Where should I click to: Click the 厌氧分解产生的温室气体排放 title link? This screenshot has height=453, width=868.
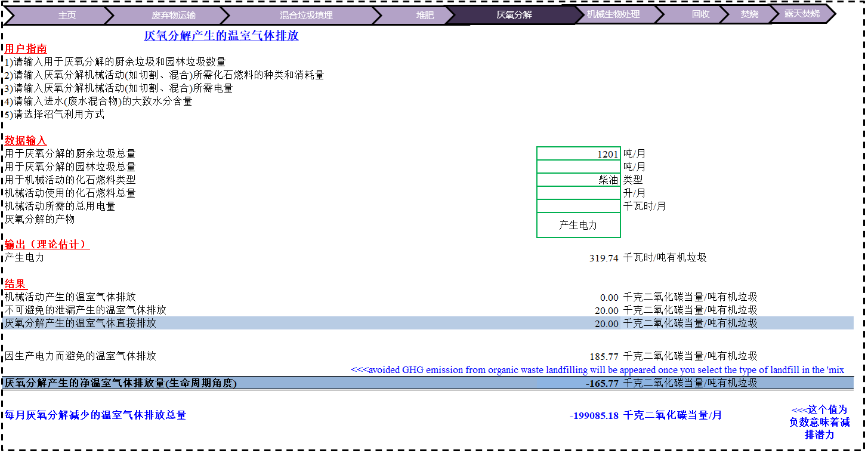(221, 36)
